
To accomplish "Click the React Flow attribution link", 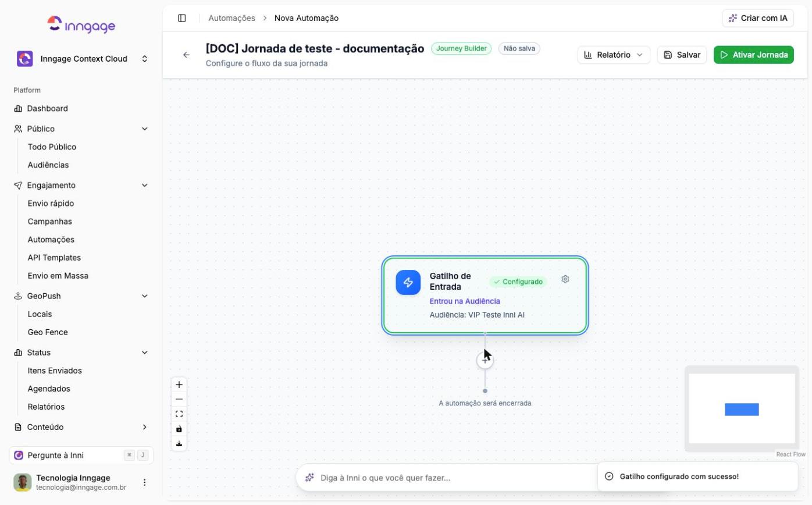I will coord(791,454).
